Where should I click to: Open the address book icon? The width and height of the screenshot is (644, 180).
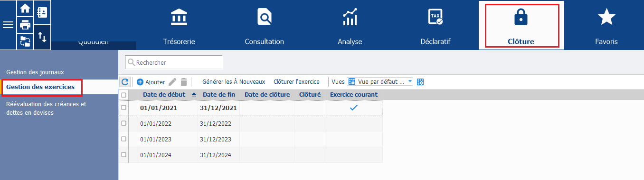click(42, 13)
